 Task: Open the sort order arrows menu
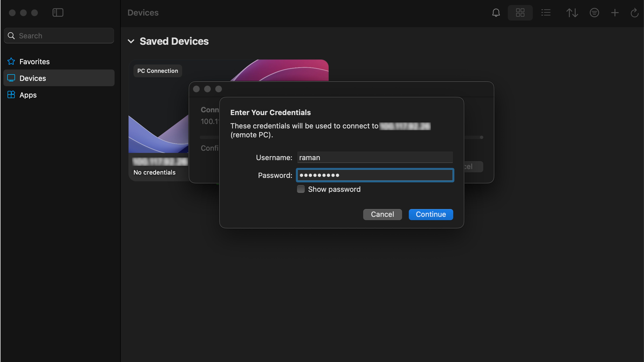click(x=572, y=13)
